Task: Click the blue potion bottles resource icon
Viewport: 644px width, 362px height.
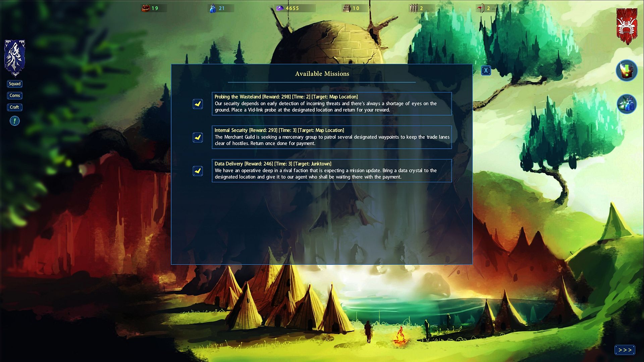Action: (x=213, y=8)
